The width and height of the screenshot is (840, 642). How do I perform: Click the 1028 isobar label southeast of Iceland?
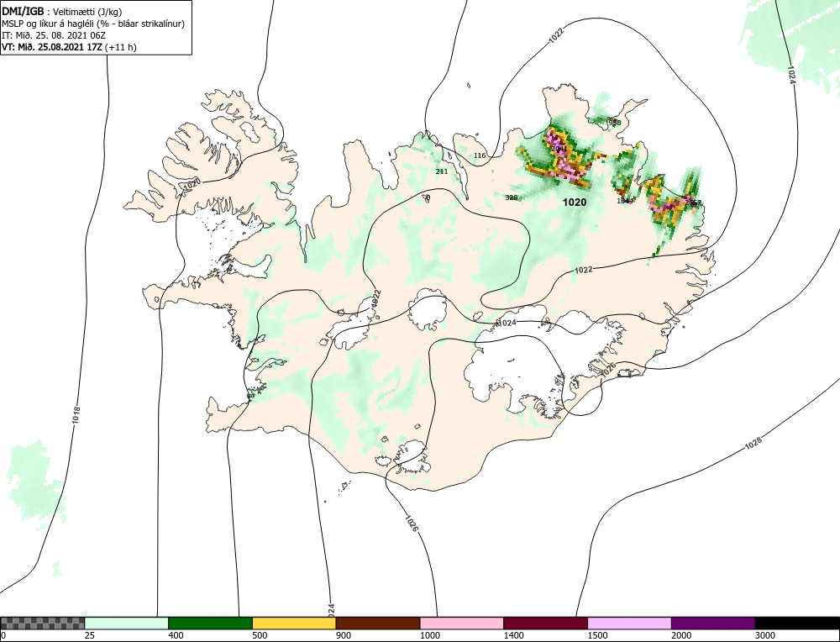click(x=753, y=443)
